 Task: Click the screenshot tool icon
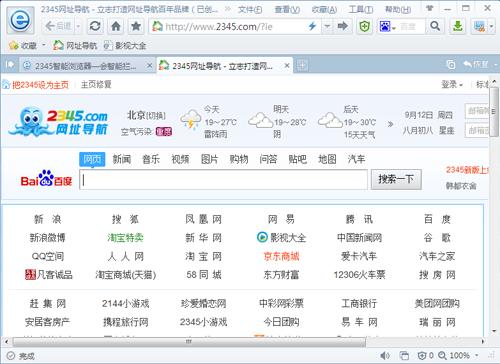tap(480, 26)
